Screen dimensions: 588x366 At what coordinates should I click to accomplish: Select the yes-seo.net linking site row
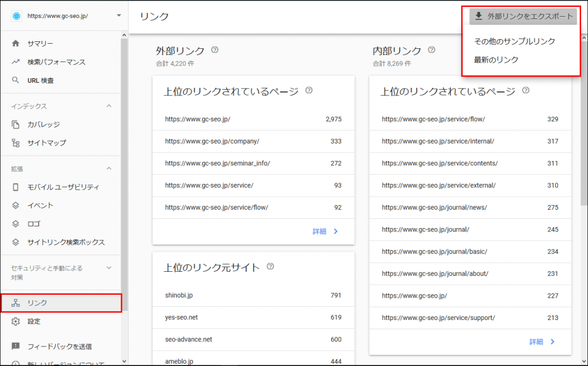click(x=253, y=317)
